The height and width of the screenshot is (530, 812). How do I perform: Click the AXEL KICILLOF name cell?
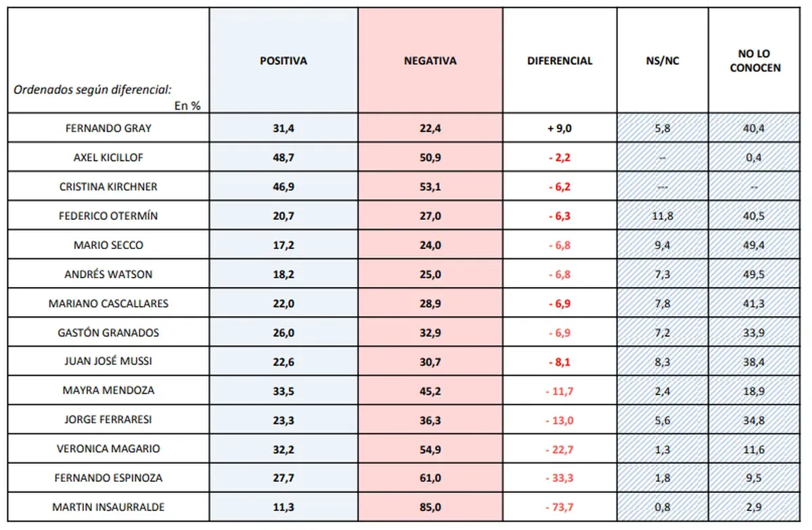coord(108,157)
